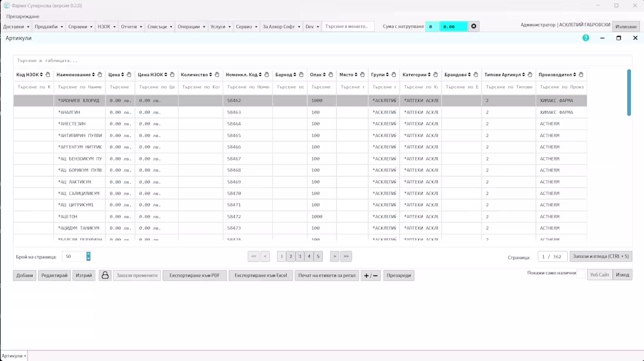This screenshot has width=644, height=361.
Task: Click the sort icon on the Цена column
Action: coord(122,74)
